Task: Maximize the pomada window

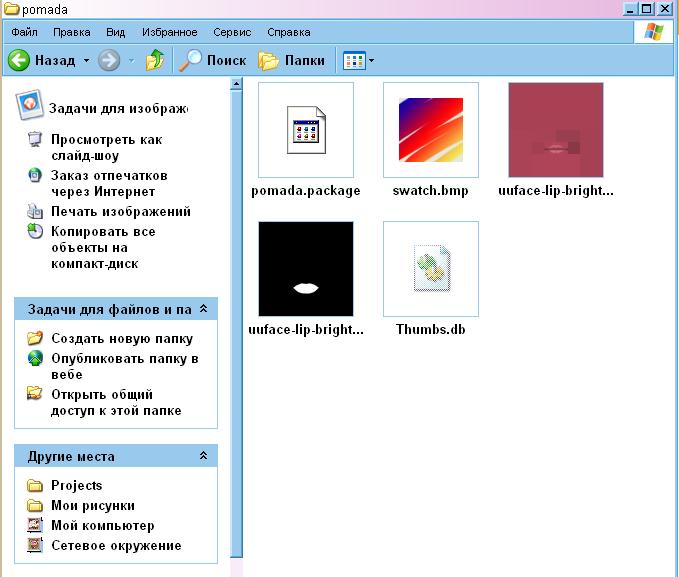Action: pos(647,9)
